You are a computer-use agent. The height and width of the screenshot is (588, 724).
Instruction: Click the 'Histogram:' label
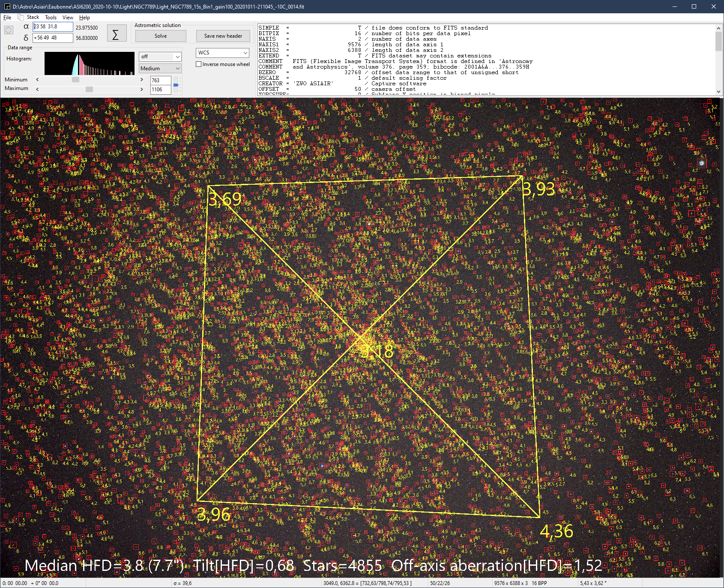click(x=19, y=59)
